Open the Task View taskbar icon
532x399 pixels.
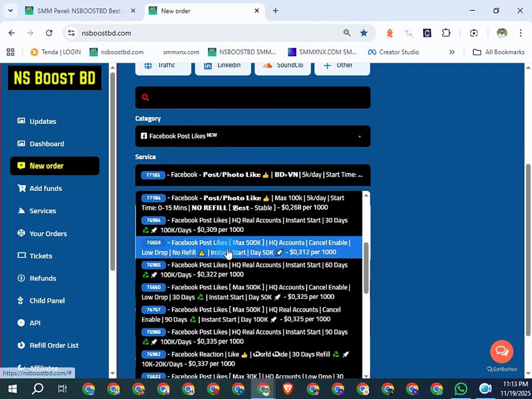point(62,389)
